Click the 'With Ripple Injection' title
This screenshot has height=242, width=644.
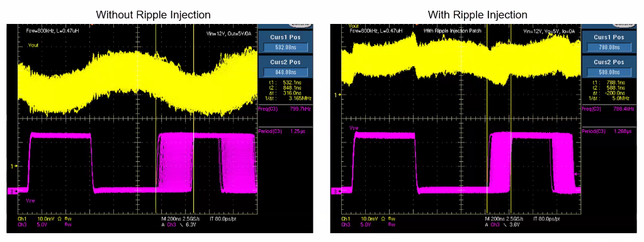(477, 14)
